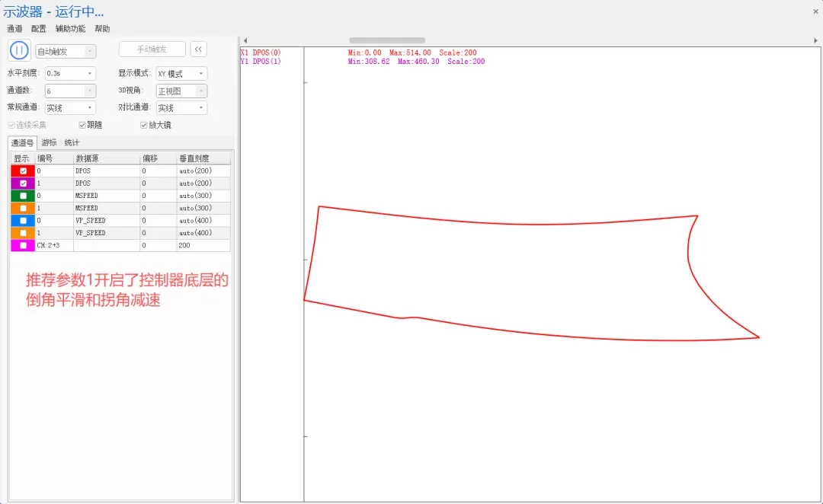Screen dimensions: 823x504
Task: Click the 垂直刻度 column header
Action: 203,158
